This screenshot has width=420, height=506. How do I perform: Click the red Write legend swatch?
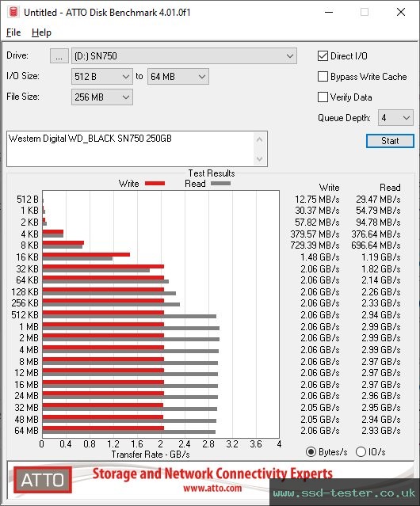pos(155,183)
